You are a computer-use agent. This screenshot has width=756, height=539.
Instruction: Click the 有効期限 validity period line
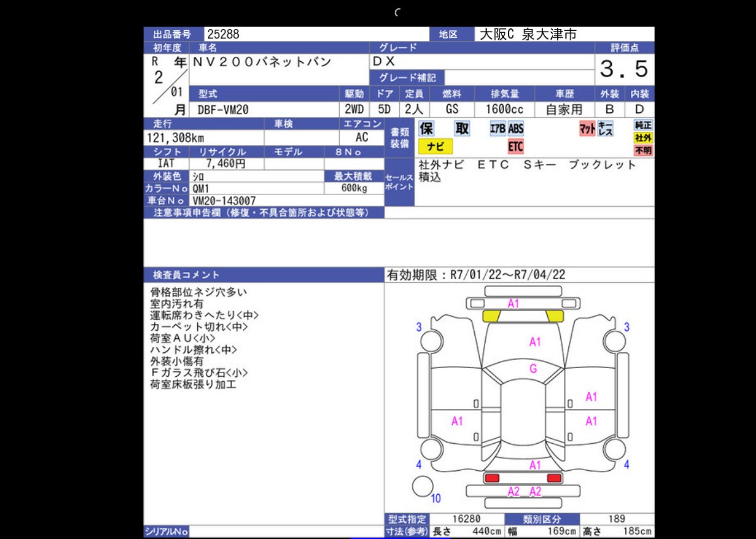(x=476, y=275)
